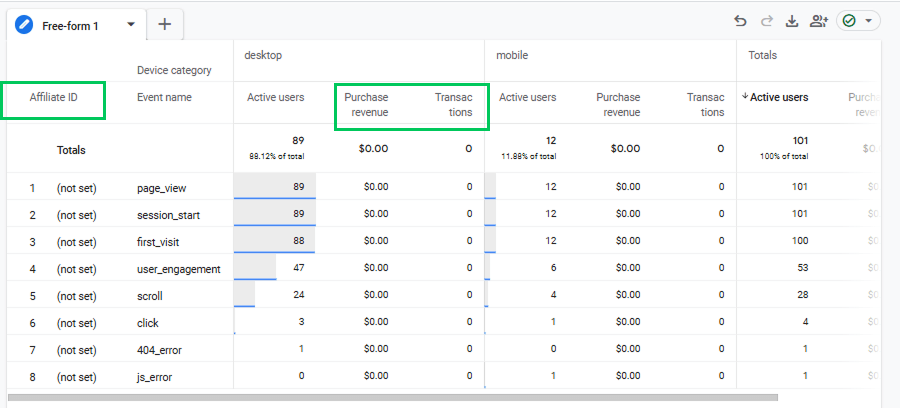Screen dimensions: 900x408
Task: Download the exploration data
Action: [x=792, y=21]
